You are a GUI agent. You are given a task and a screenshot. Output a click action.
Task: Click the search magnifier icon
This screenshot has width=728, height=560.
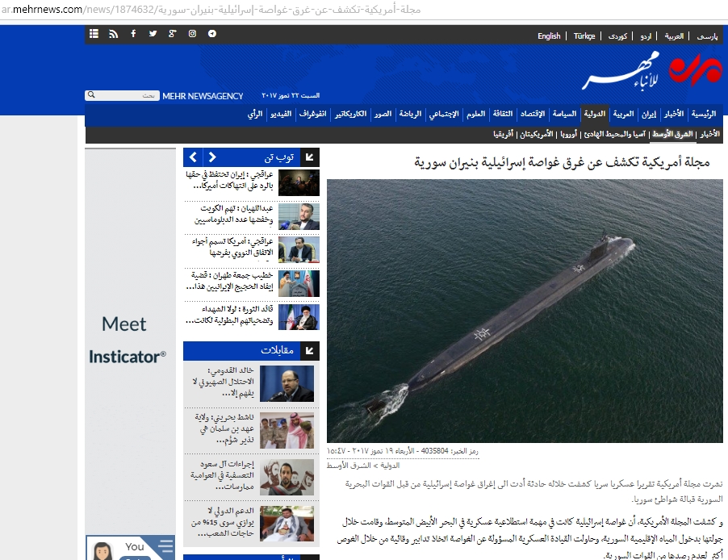90,96
